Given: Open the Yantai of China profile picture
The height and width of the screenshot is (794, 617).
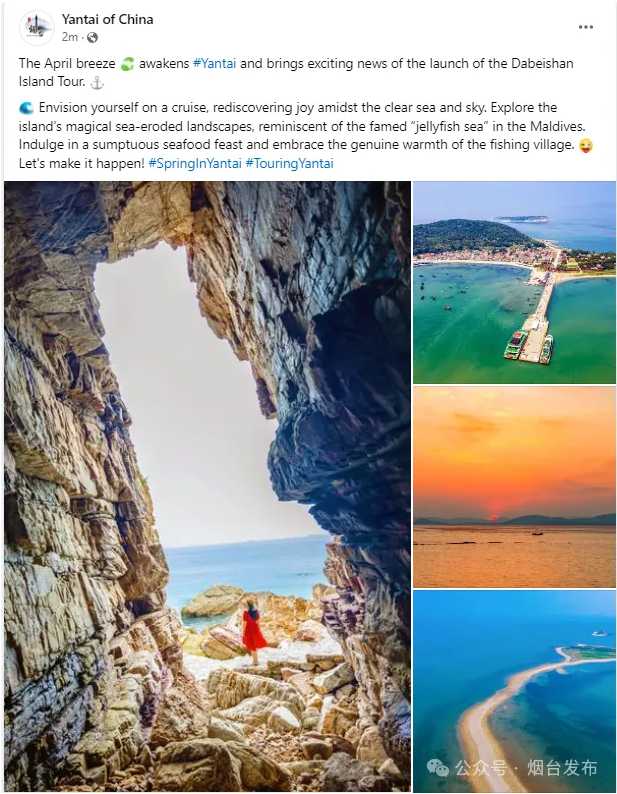Looking at the screenshot, I should [x=37, y=28].
